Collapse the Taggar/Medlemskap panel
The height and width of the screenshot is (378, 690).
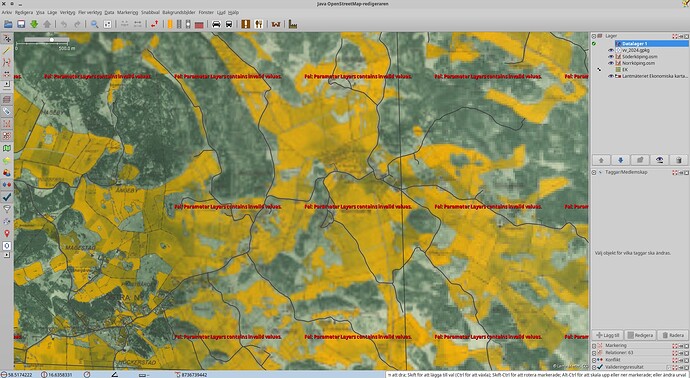pyautogui.click(x=594, y=172)
